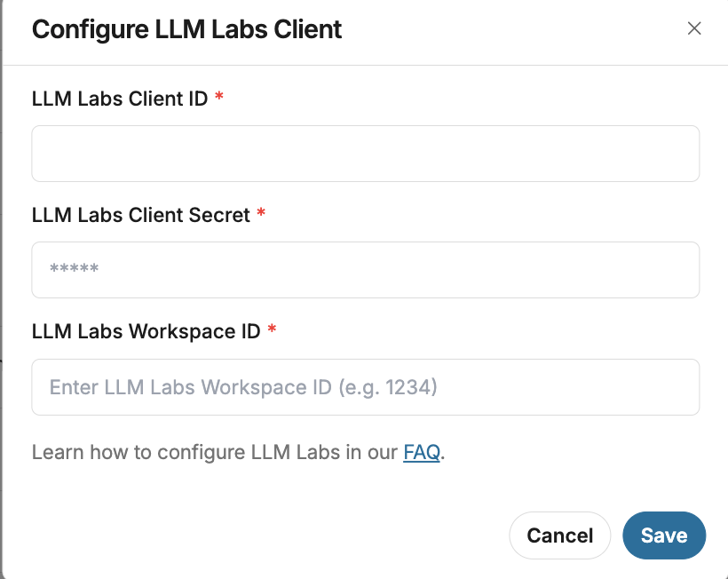728x579 pixels.
Task: Select the LLM Labs Workspace ID field
Action: pos(365,387)
